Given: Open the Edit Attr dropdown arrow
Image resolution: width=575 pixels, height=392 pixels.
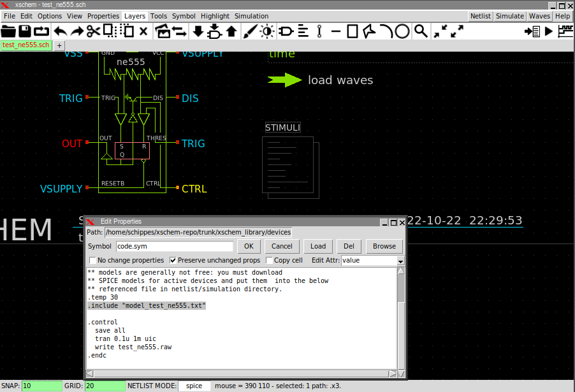Looking at the screenshot, I should pos(400,261).
